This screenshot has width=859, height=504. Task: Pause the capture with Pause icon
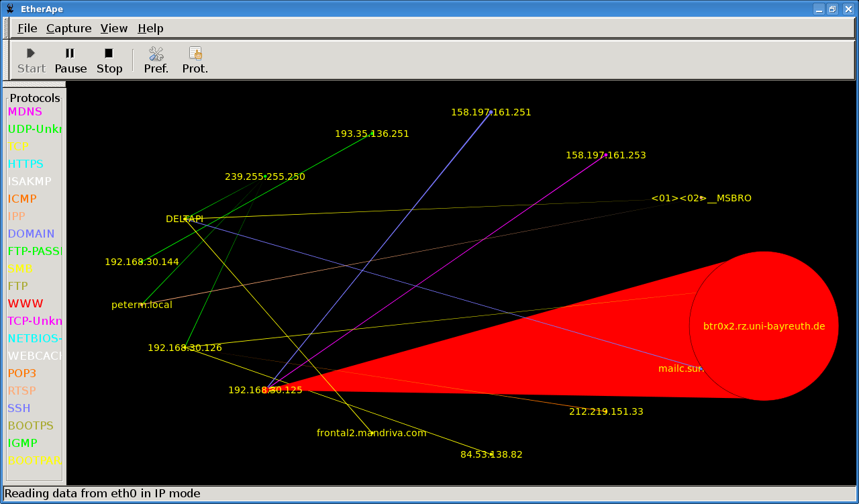(70, 53)
